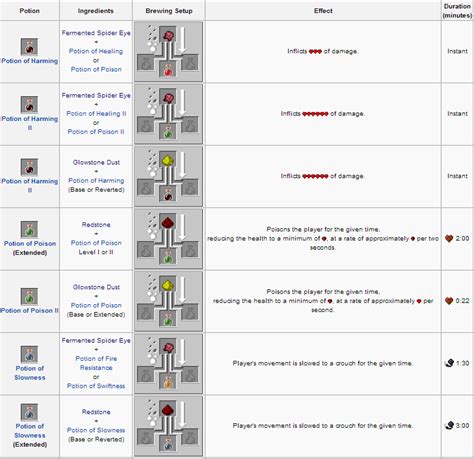Click the blue potion bottle in Slowness (Extended) setup
Viewport: 474px width, 459px height.
168,445
